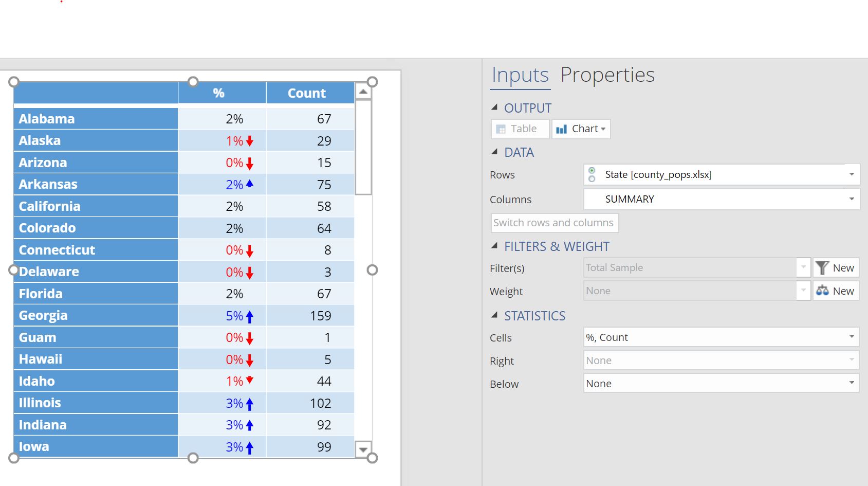
Task: Collapse the DATA section
Action: [495, 152]
